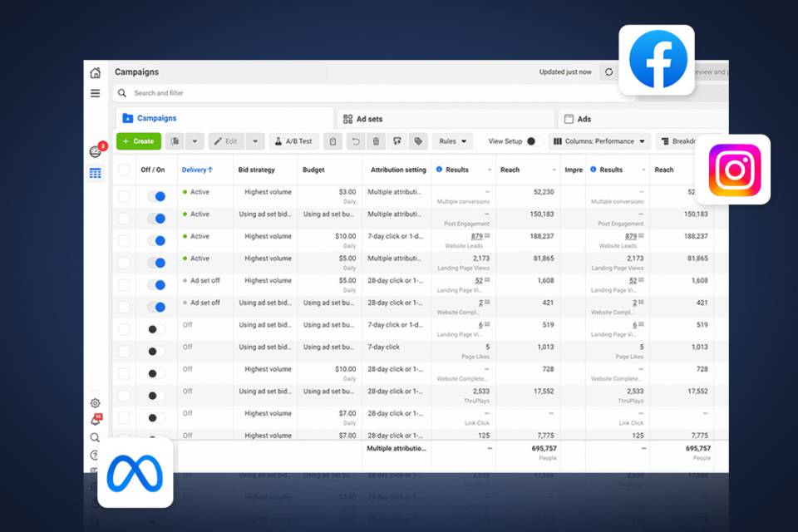Open the dropdown arrow next to Edit
798x532 pixels.
(x=256, y=141)
